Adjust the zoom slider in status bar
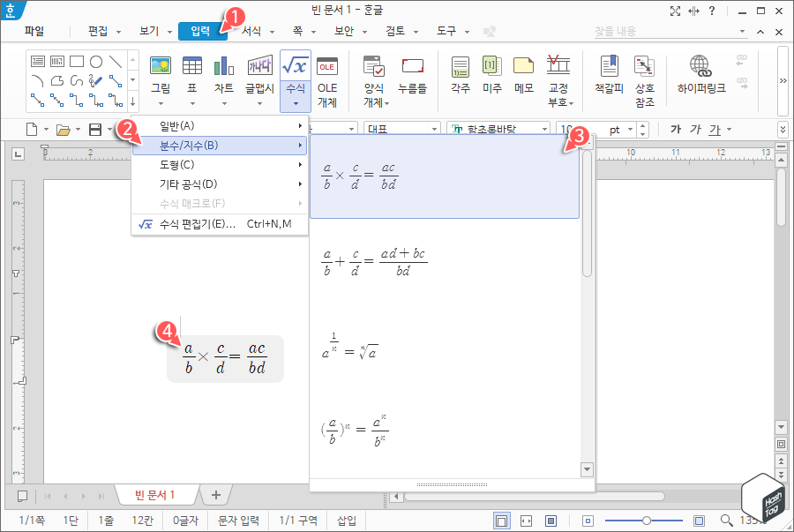This screenshot has width=794, height=532. (647, 520)
